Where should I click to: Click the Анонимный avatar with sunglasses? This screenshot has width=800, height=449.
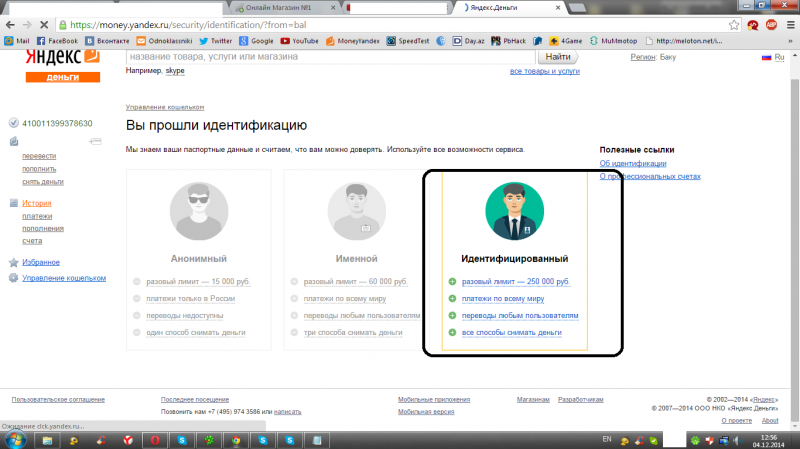[198, 211]
